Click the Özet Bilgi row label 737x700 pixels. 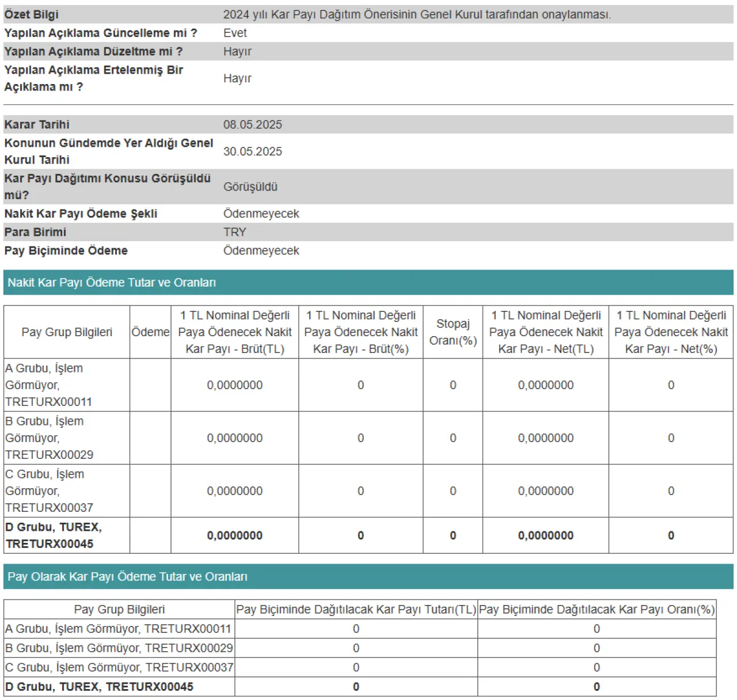32,14
